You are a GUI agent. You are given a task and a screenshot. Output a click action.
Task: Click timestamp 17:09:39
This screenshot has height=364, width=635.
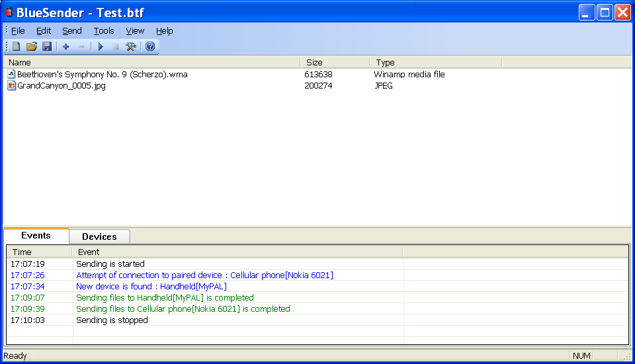(28, 309)
